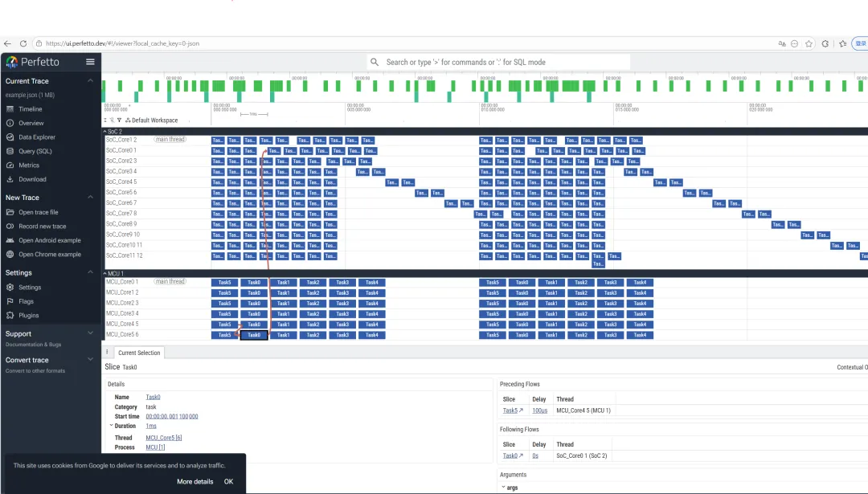Click the Task0 name link in Details
This screenshot has width=868, height=494.
click(153, 397)
